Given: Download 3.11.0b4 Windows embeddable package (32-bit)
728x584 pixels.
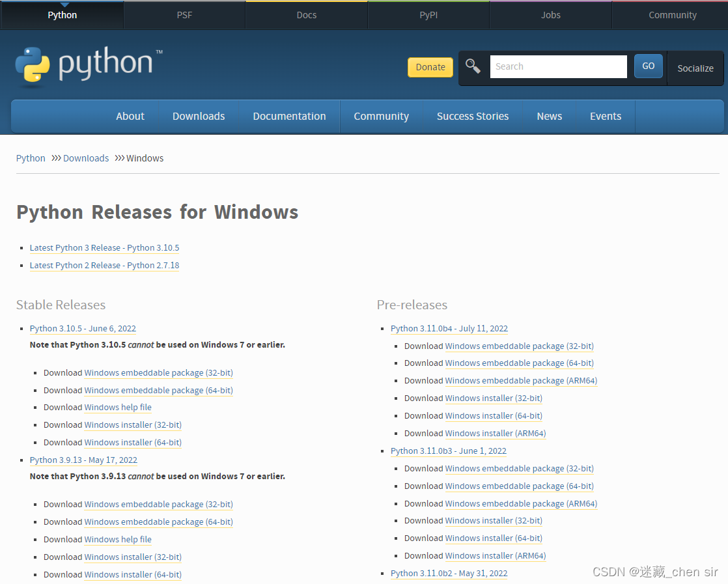Looking at the screenshot, I should point(520,346).
